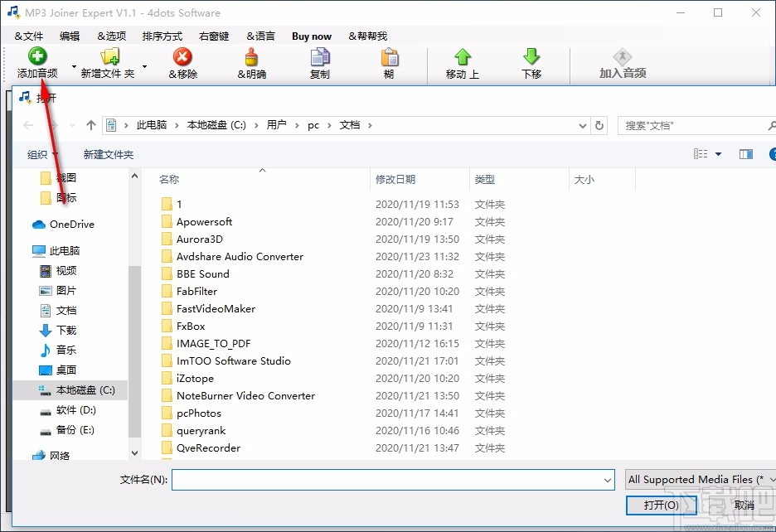Viewport: 776px width, 532px height.
Task: Open 图片 in the navigation pane
Action: pyautogui.click(x=58, y=291)
